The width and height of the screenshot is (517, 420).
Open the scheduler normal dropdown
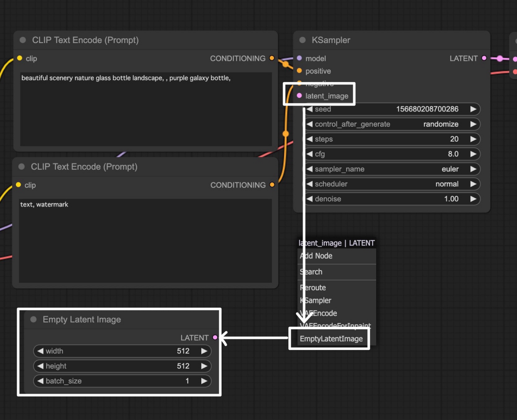[392, 184]
